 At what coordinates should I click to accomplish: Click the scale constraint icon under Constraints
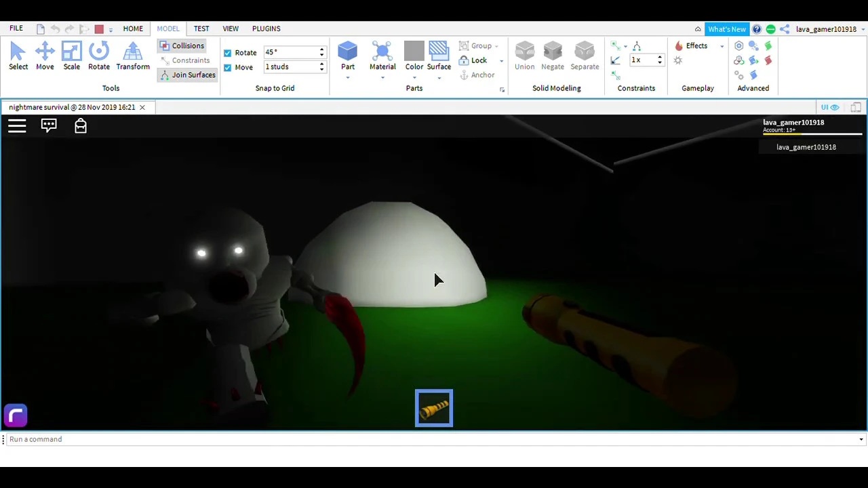click(x=616, y=60)
